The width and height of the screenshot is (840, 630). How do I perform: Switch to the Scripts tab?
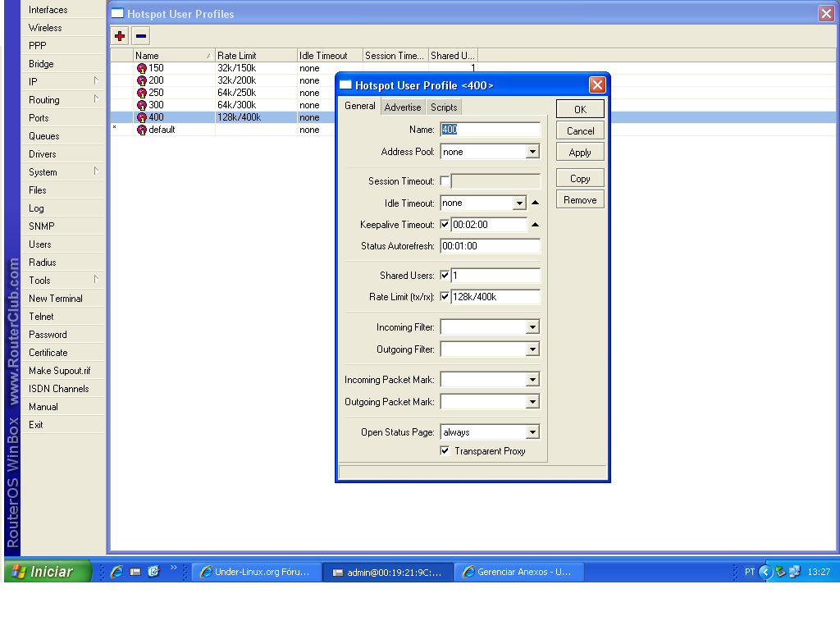click(x=444, y=107)
